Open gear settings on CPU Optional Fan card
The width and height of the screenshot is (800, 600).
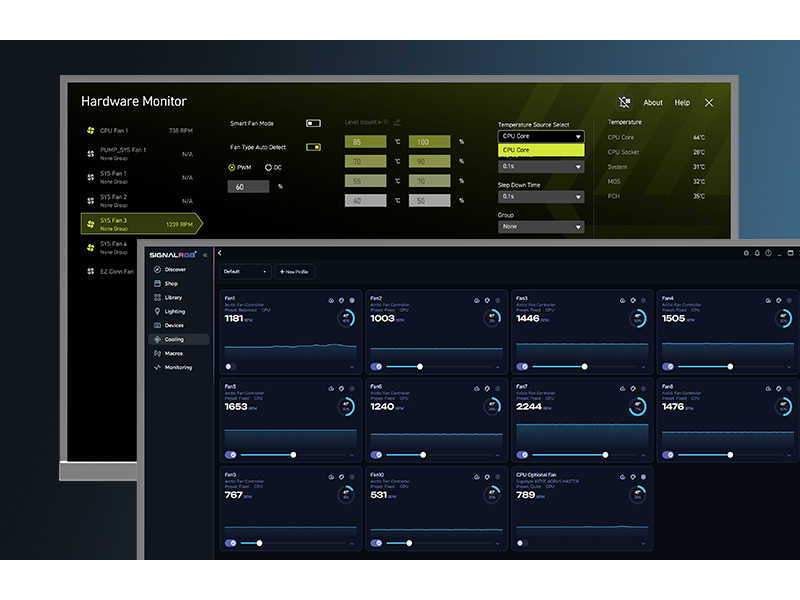643,477
